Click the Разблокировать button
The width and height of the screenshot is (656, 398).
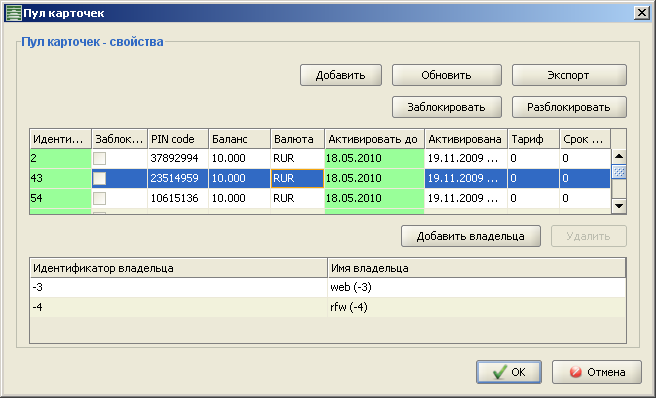click(569, 107)
